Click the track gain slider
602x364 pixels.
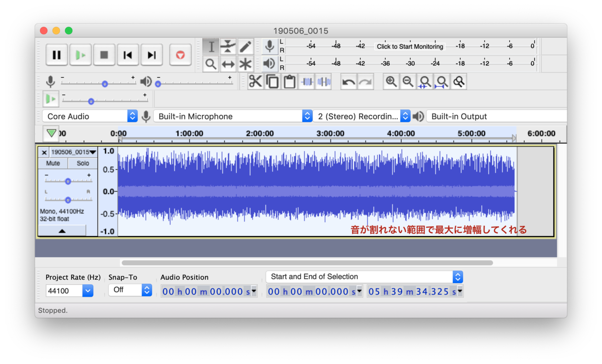68,181
